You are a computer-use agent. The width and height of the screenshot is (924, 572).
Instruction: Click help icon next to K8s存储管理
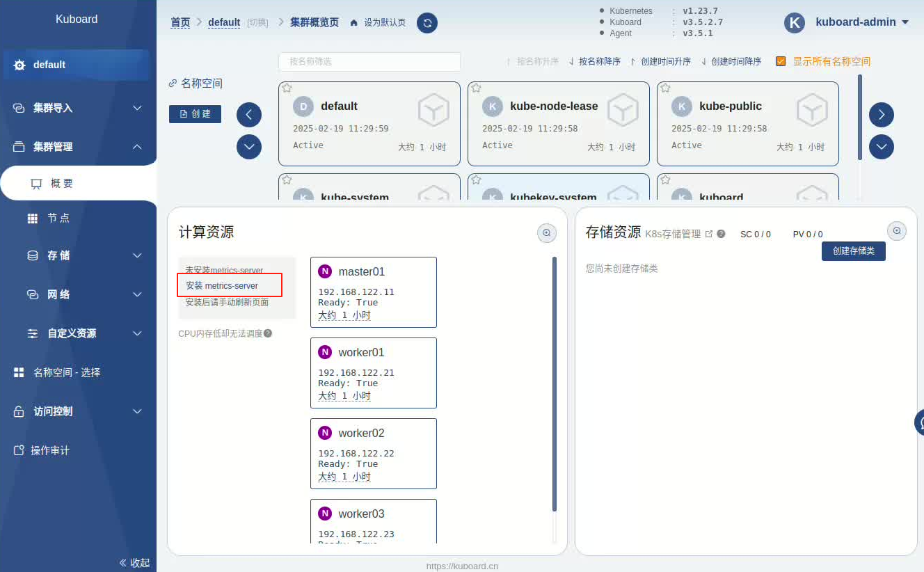[x=722, y=234]
